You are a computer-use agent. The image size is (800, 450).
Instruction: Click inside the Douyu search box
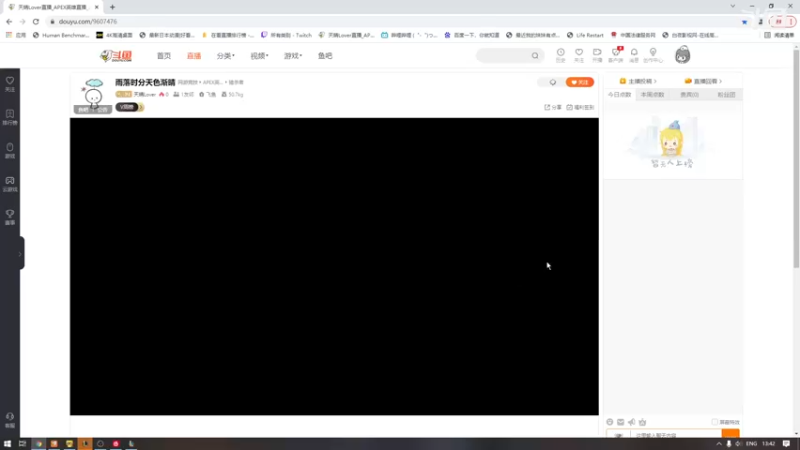[x=504, y=56]
